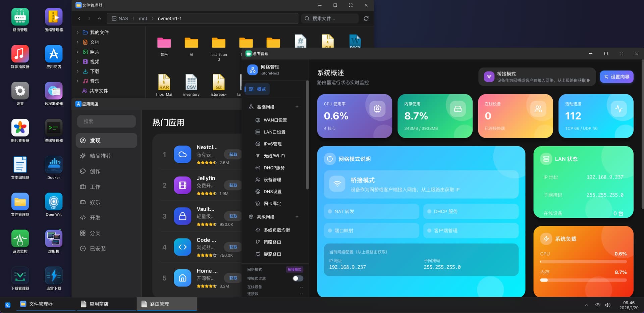This screenshot has height=313, width=644.
Task: Click the refresh icon in file manager
Action: (x=366, y=18)
